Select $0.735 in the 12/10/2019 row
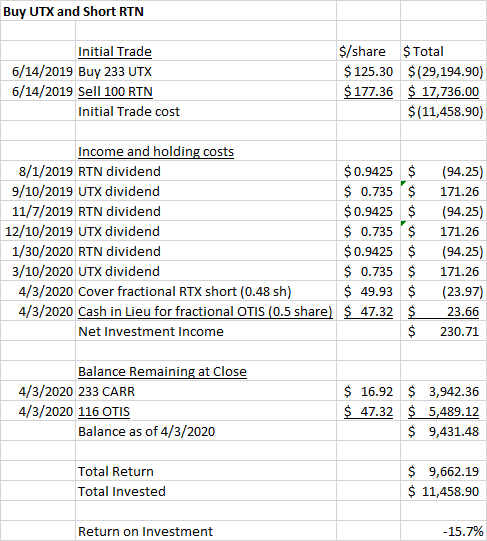 click(x=368, y=232)
